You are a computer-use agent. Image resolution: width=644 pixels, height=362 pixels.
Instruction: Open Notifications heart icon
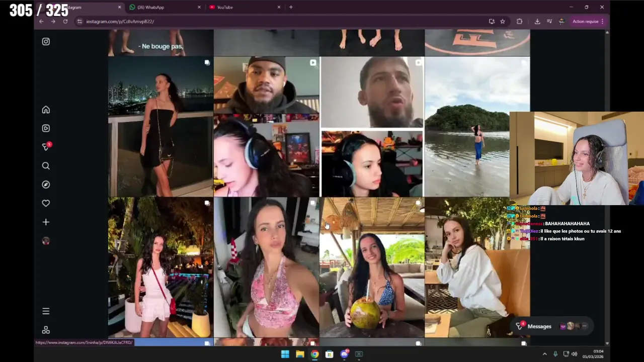click(x=46, y=203)
